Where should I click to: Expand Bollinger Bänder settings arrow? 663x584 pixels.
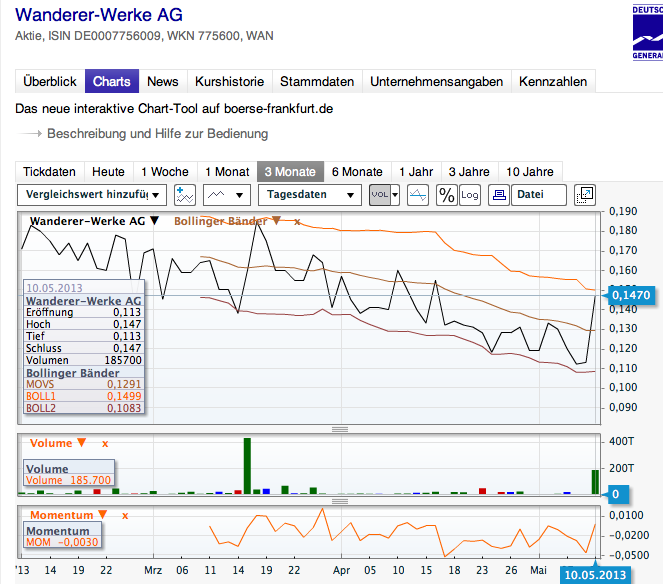[276, 221]
